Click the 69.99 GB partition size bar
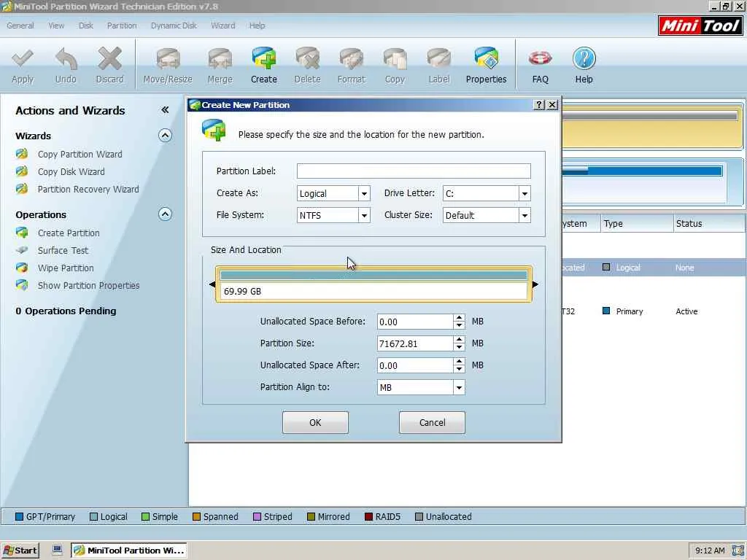 (374, 284)
